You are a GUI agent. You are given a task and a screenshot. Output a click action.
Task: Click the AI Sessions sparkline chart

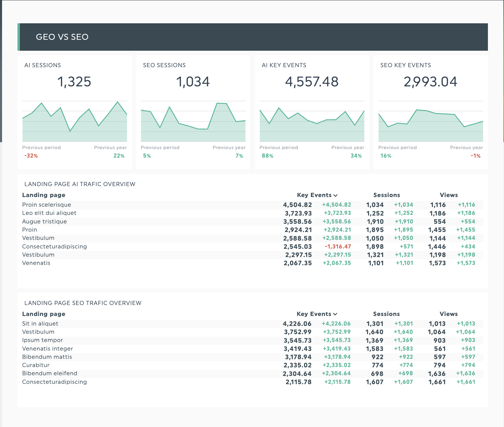click(75, 121)
